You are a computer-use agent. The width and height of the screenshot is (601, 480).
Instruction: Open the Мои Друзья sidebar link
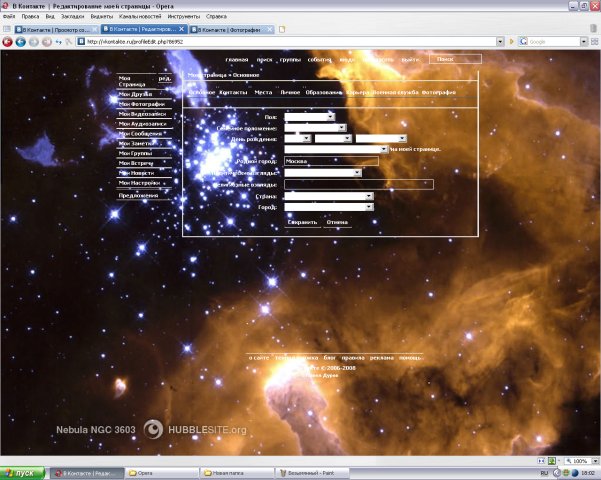(x=135, y=94)
